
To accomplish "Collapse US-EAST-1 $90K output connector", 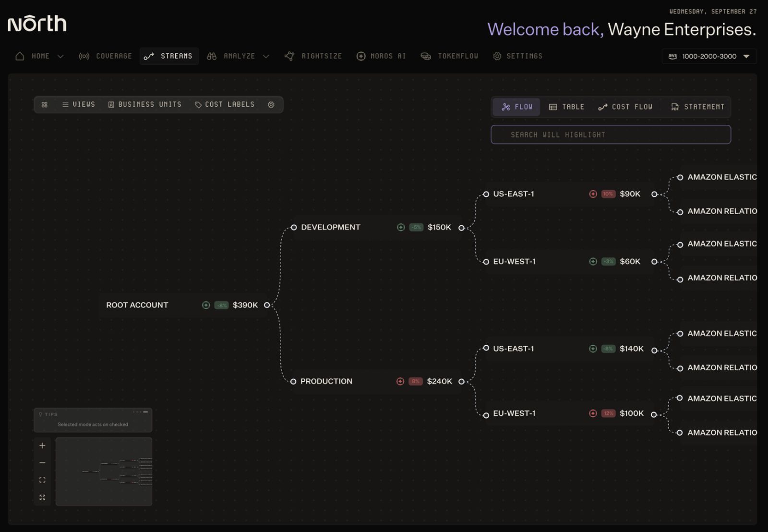I will point(654,194).
